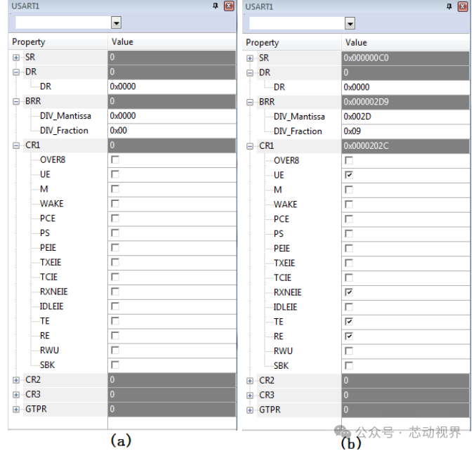Enable TE checkbox in left panel
The image size is (476, 451).
(x=115, y=321)
